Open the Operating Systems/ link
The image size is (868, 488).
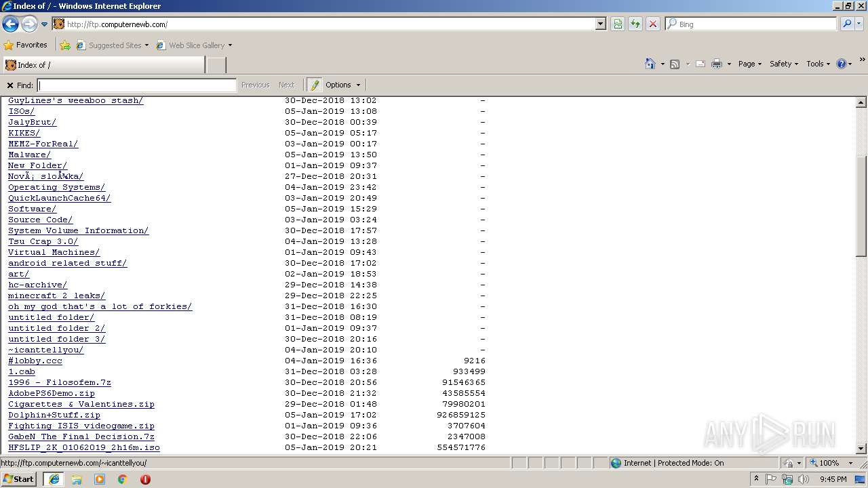click(x=56, y=187)
